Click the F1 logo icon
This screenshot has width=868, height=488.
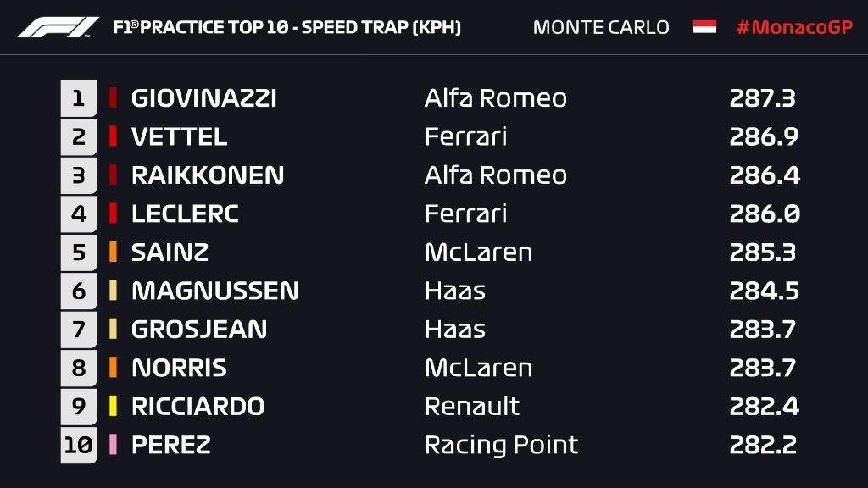pyautogui.click(x=58, y=27)
